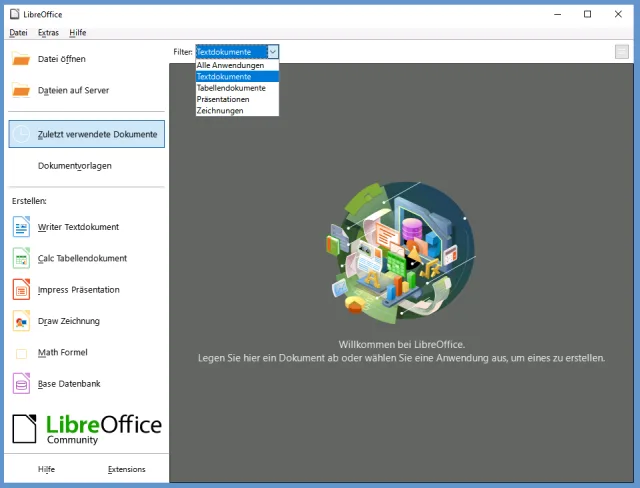Open the Datei menu
640x488 pixels.
click(18, 33)
